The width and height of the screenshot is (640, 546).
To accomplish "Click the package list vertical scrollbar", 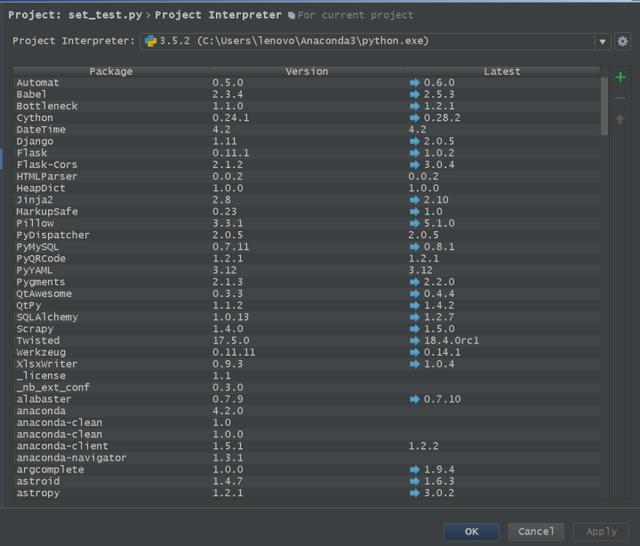I will click(x=605, y=105).
